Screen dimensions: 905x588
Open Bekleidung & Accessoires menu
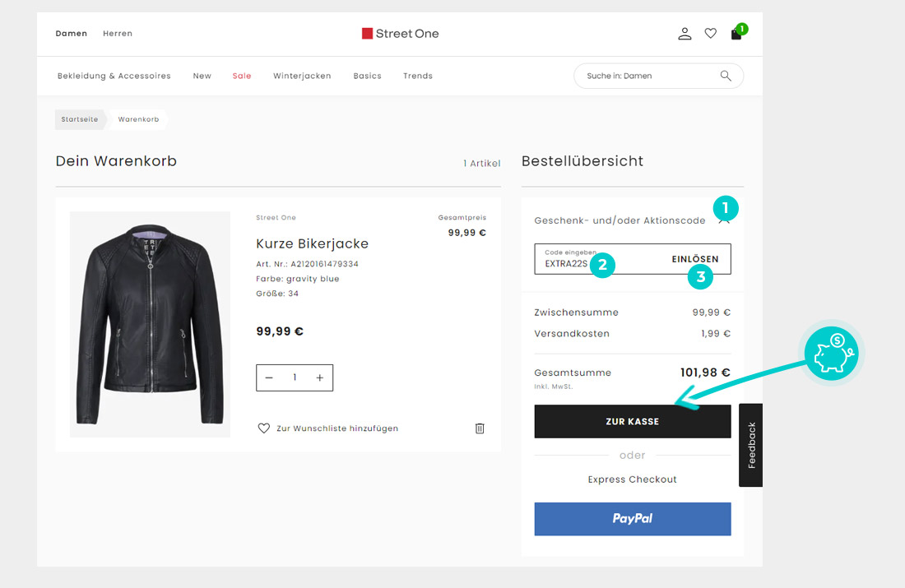click(114, 76)
